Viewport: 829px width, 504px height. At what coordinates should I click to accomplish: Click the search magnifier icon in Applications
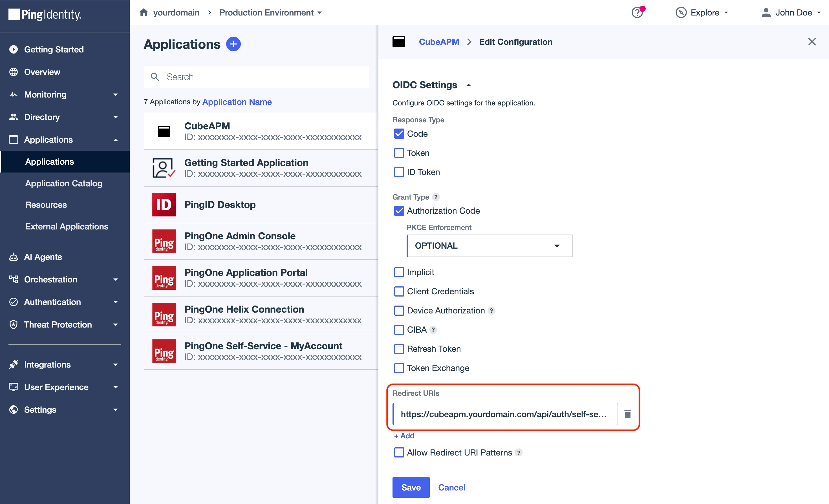point(155,77)
